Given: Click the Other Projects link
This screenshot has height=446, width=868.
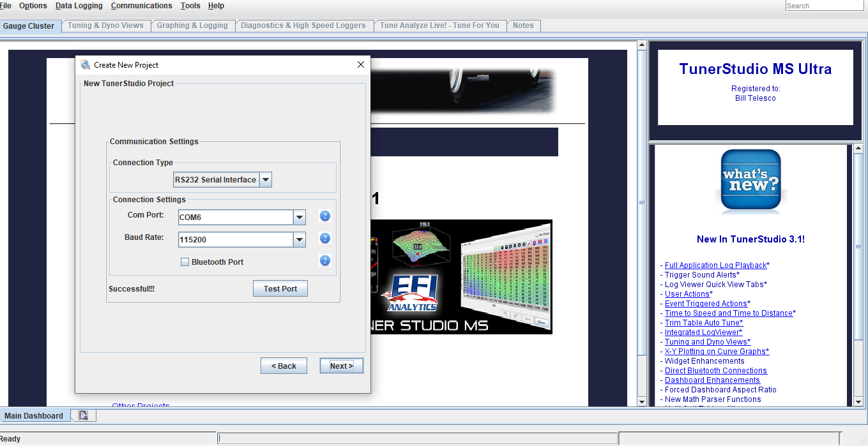Looking at the screenshot, I should tap(141, 405).
